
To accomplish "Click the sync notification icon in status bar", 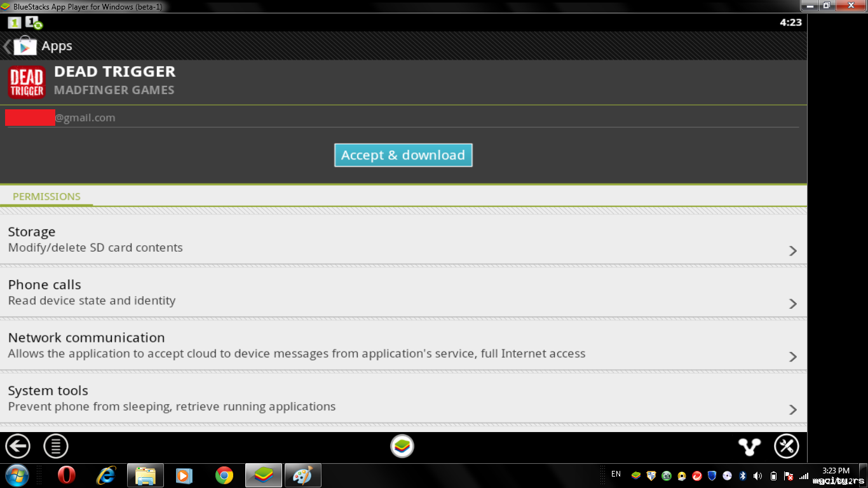I will [x=34, y=23].
